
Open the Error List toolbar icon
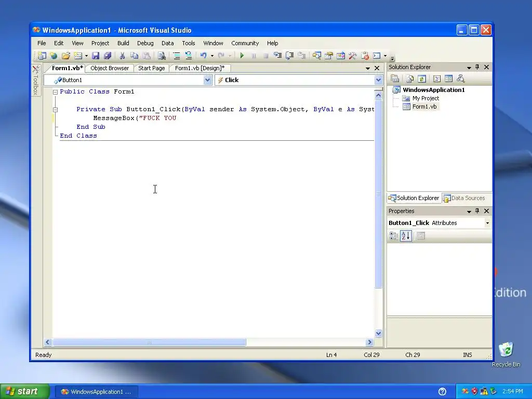pyautogui.click(x=365, y=55)
